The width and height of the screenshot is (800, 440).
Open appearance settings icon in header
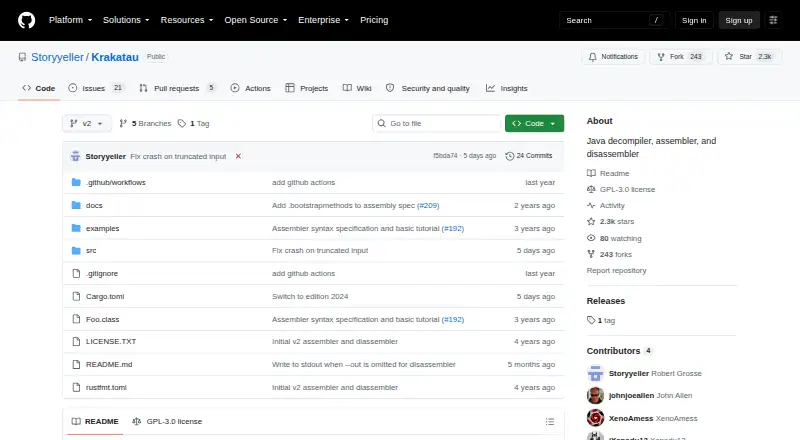pos(773,20)
